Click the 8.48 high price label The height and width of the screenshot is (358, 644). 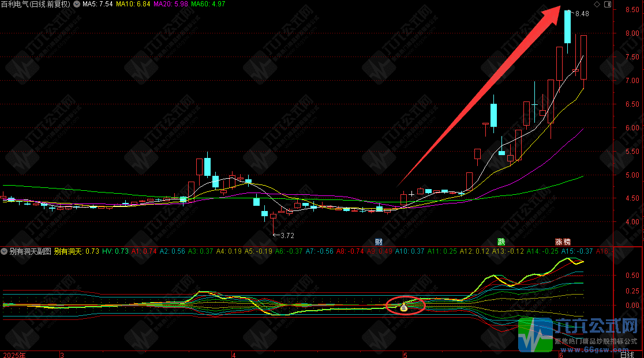click(582, 14)
